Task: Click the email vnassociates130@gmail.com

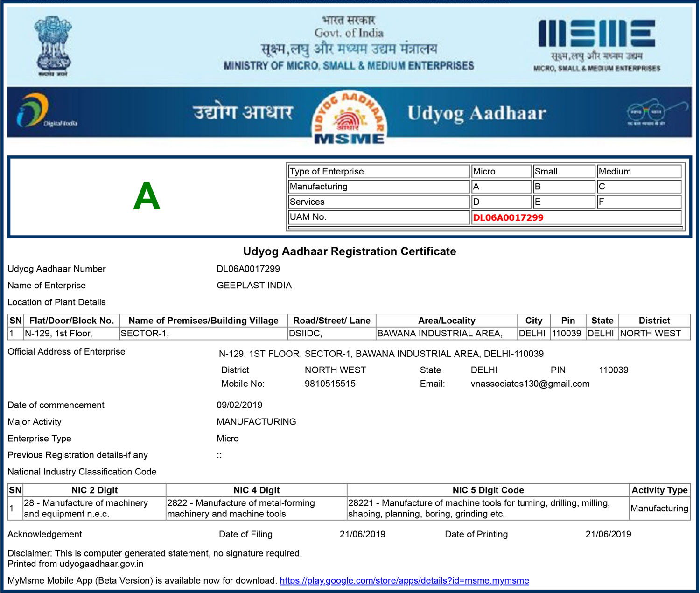Action: click(530, 384)
